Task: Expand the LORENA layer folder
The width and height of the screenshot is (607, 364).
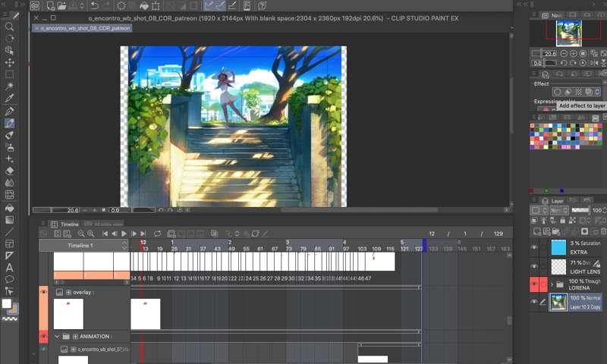Action: tap(552, 284)
